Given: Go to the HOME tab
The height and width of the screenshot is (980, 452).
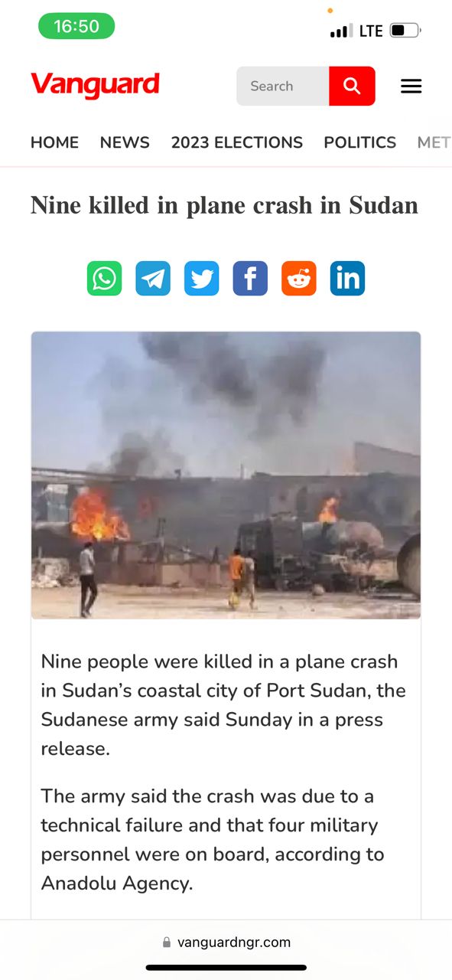Looking at the screenshot, I should pyautogui.click(x=54, y=142).
